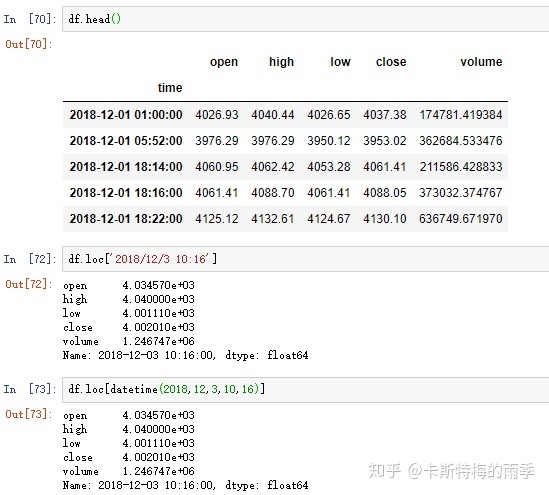This screenshot has height=495, width=549.
Task: Select row index 2018-12-01 01:00:00
Action: coord(126,115)
